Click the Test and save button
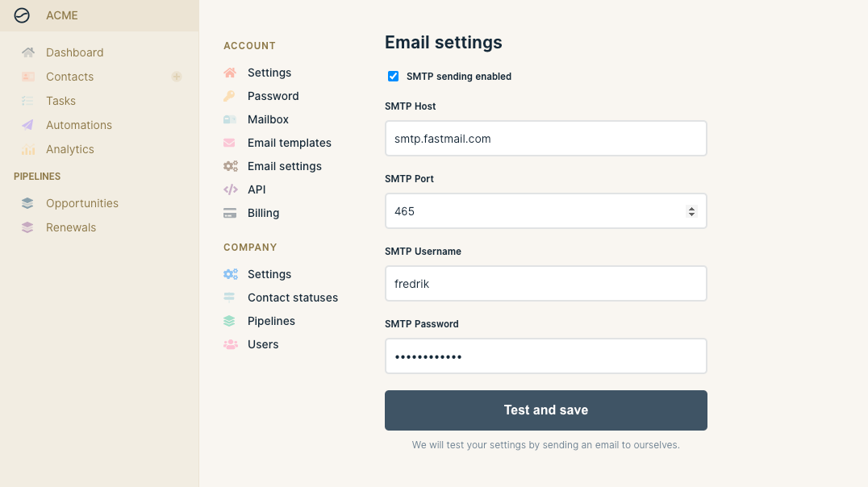The width and height of the screenshot is (868, 487). coord(546,410)
